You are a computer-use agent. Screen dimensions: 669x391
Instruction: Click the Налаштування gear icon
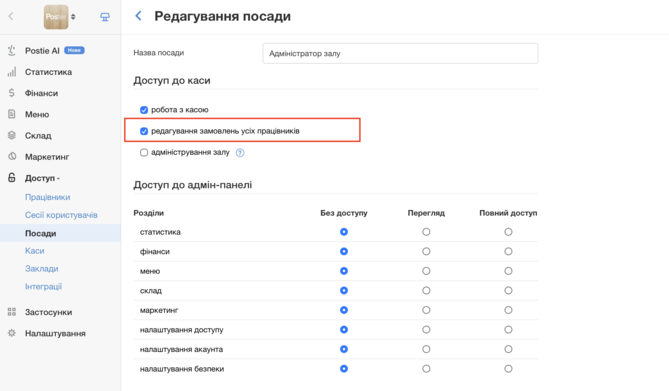click(12, 333)
